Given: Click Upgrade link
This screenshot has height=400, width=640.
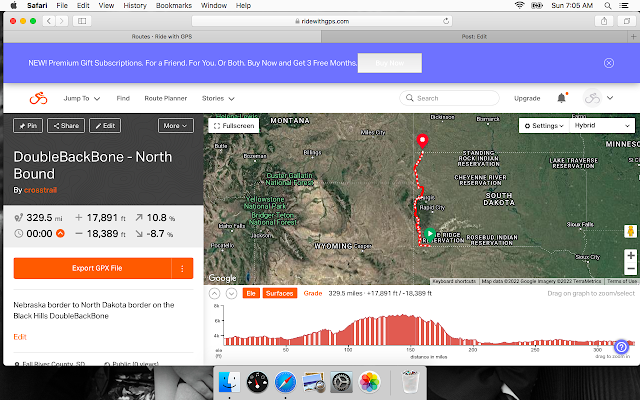Looking at the screenshot, I should pyautogui.click(x=527, y=98).
